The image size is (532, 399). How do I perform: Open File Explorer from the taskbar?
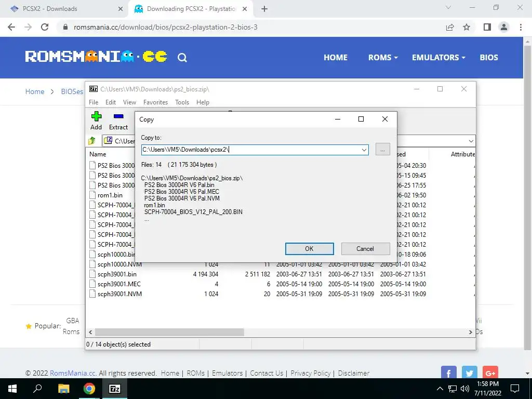[x=63, y=389]
